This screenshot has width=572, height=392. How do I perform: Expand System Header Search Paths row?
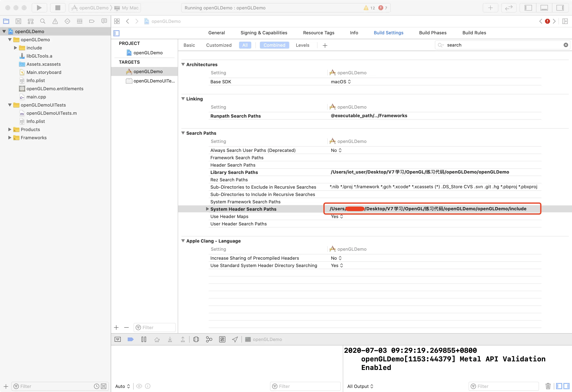(x=207, y=209)
